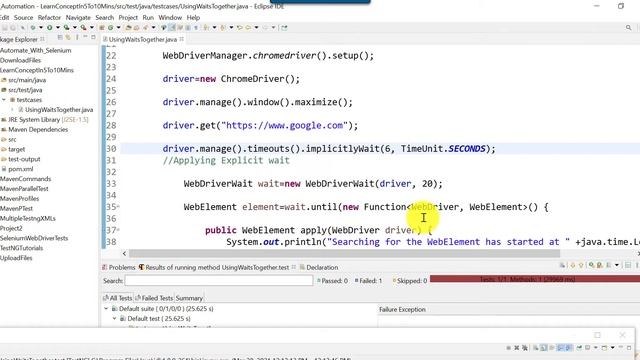
Task: Select the SeleniumWebDriverTests project
Action: 34,238
